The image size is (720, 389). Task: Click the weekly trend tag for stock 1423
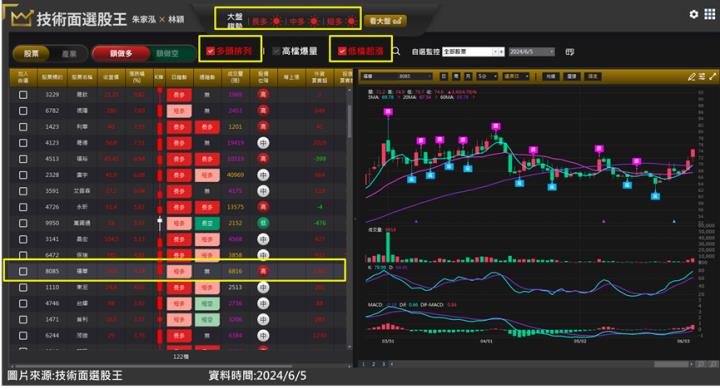207,127
